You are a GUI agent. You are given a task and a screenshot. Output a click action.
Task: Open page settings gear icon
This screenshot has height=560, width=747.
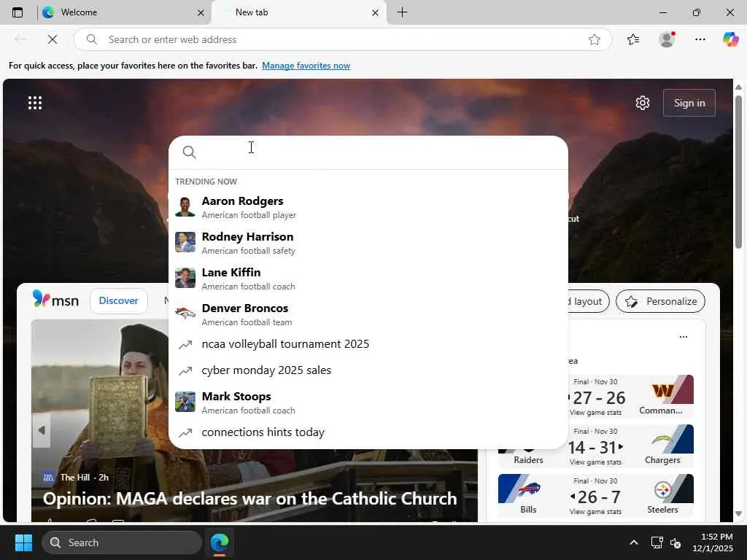[643, 103]
